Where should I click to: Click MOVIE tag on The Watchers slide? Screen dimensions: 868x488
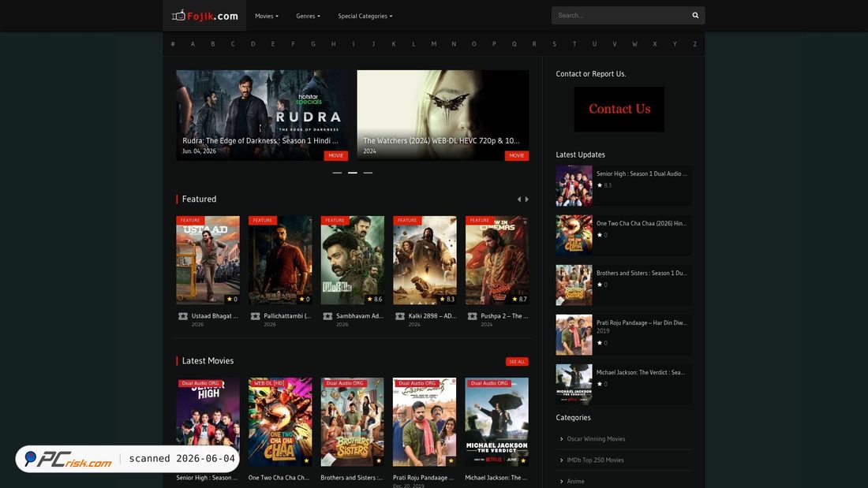[x=517, y=155]
